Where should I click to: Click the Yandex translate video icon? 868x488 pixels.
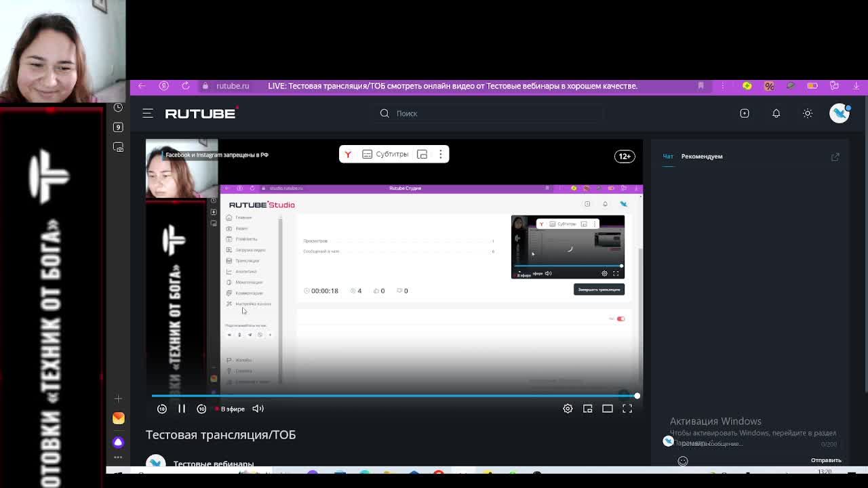click(x=348, y=155)
